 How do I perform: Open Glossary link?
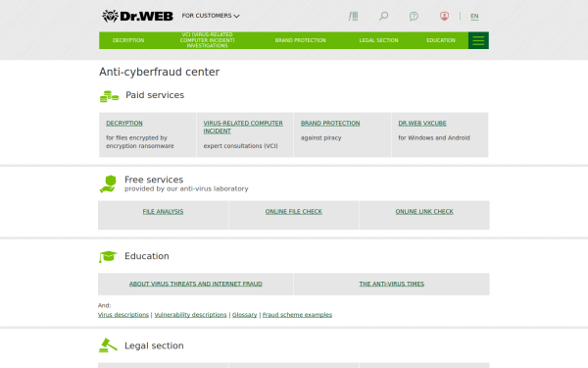[244, 315]
